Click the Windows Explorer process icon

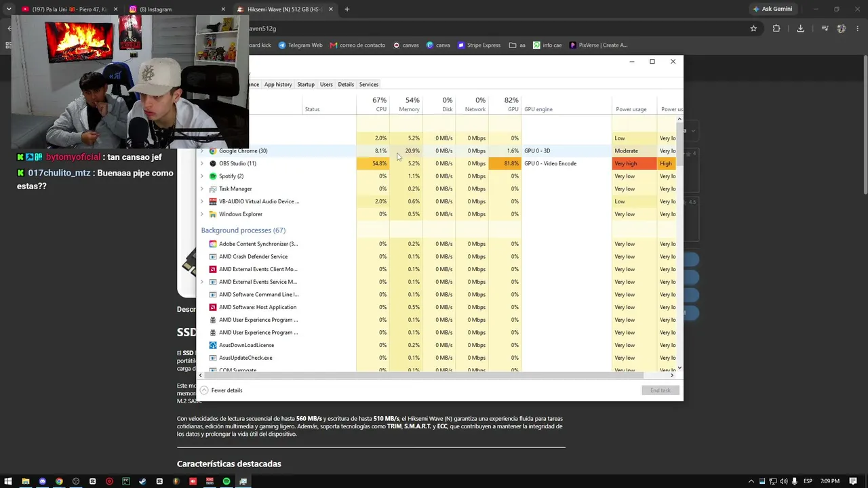point(213,214)
